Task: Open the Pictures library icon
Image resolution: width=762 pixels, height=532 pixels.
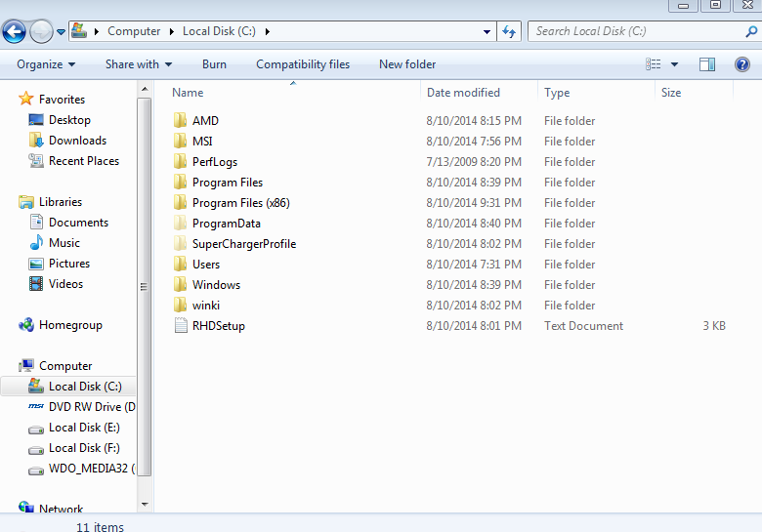Action: tap(36, 264)
